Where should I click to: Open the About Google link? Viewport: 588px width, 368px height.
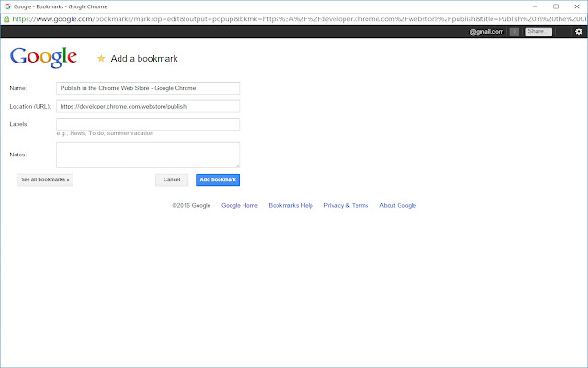[x=398, y=205]
